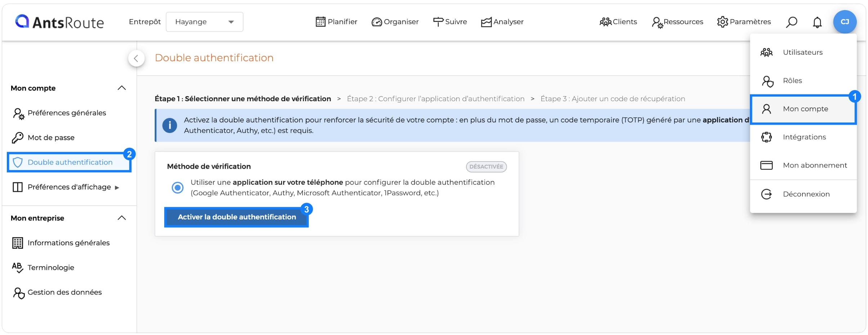Click the DÉSACTIVÉE status badge
Viewport: 868px width, 335px height.
[x=486, y=166]
